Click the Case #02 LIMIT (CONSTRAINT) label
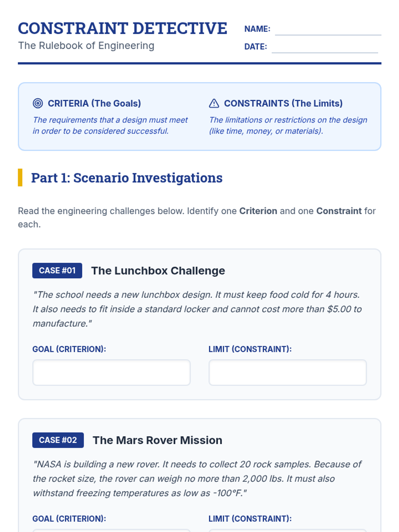 250,519
